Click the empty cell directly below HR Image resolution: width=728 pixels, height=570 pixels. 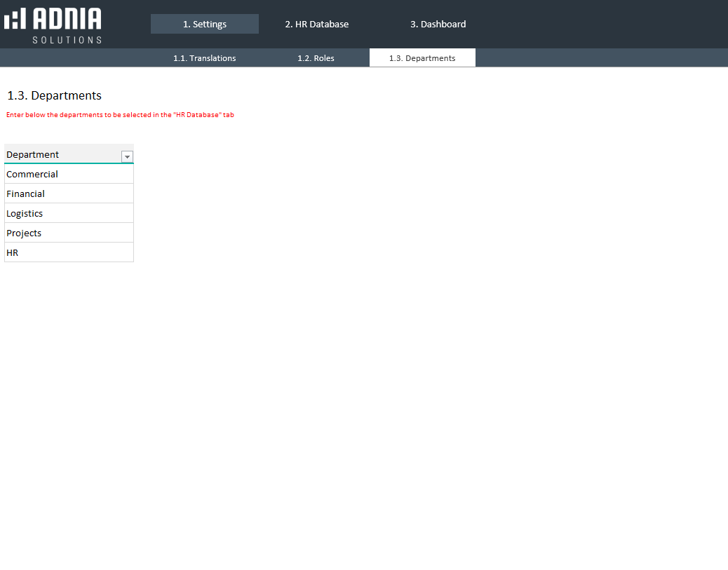coord(69,272)
